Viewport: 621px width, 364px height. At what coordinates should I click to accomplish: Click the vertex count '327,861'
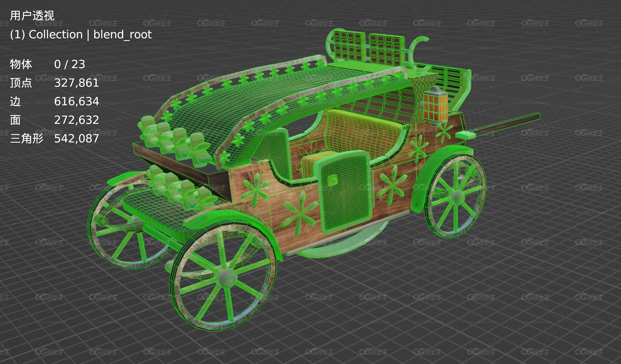click(x=76, y=83)
